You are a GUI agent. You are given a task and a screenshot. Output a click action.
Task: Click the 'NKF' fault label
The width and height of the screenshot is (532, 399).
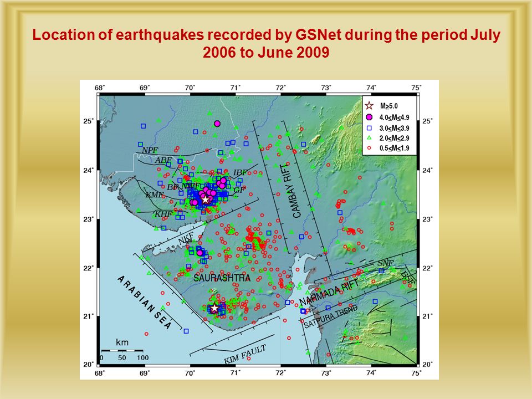[186, 238]
